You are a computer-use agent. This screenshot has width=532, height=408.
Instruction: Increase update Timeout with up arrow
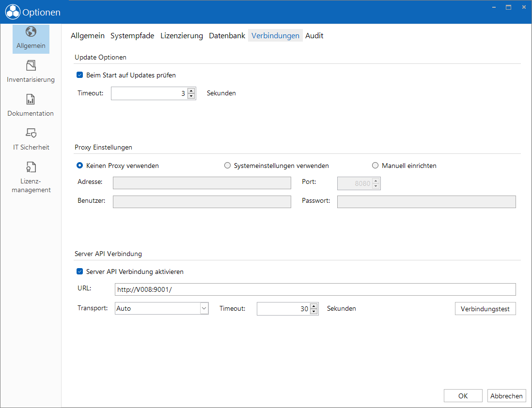(x=191, y=91)
